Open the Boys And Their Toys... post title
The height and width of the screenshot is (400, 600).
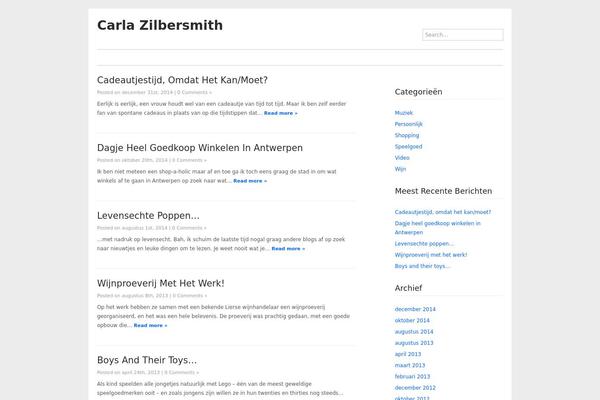tap(147, 360)
